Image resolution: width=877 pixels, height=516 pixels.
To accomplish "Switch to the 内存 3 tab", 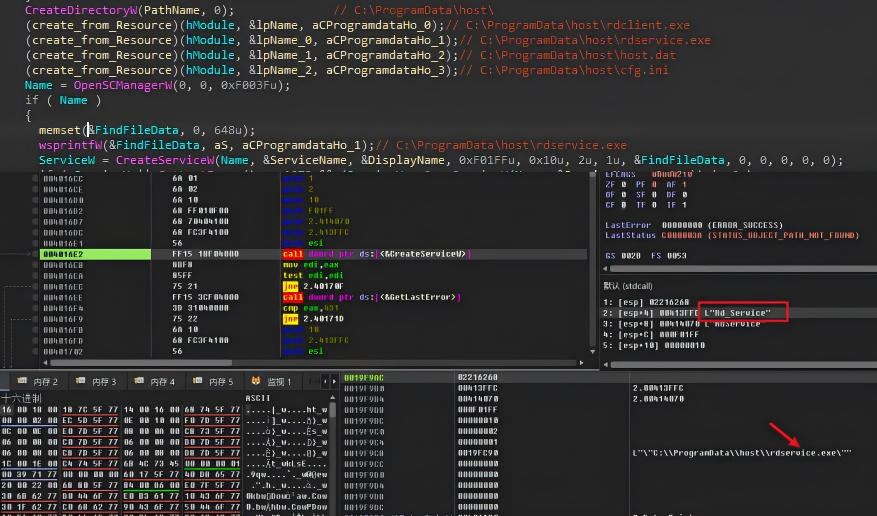I will [x=97, y=381].
